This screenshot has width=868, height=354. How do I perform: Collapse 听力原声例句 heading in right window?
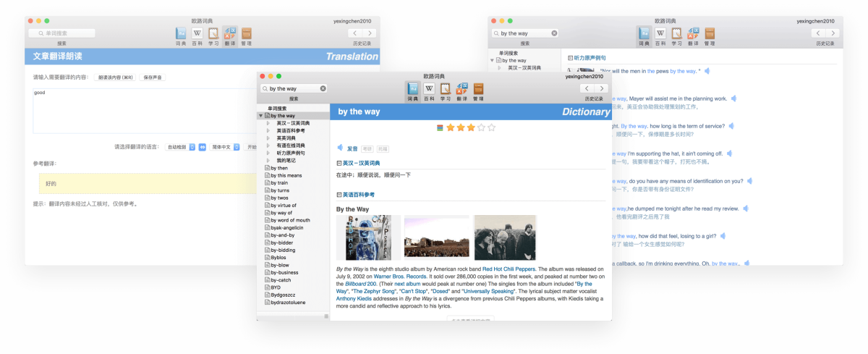571,58
